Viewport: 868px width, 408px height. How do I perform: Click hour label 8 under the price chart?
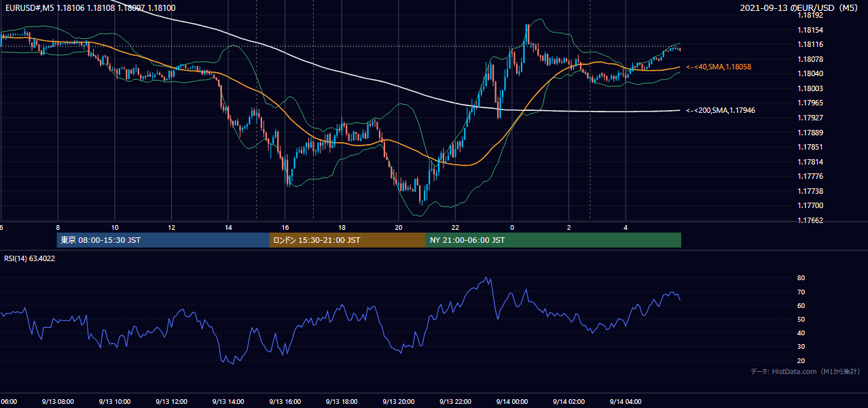pos(58,227)
